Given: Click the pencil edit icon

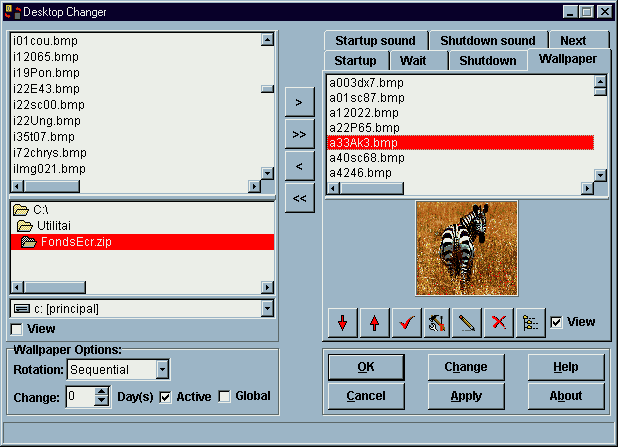Looking at the screenshot, I should (467, 324).
